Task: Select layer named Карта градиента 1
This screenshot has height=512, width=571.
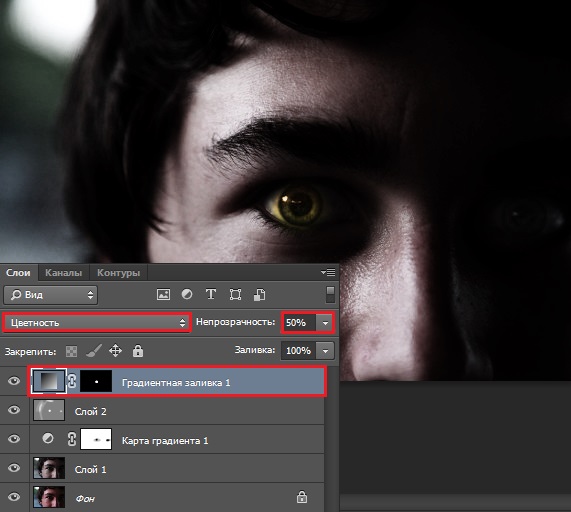Action: [165, 441]
